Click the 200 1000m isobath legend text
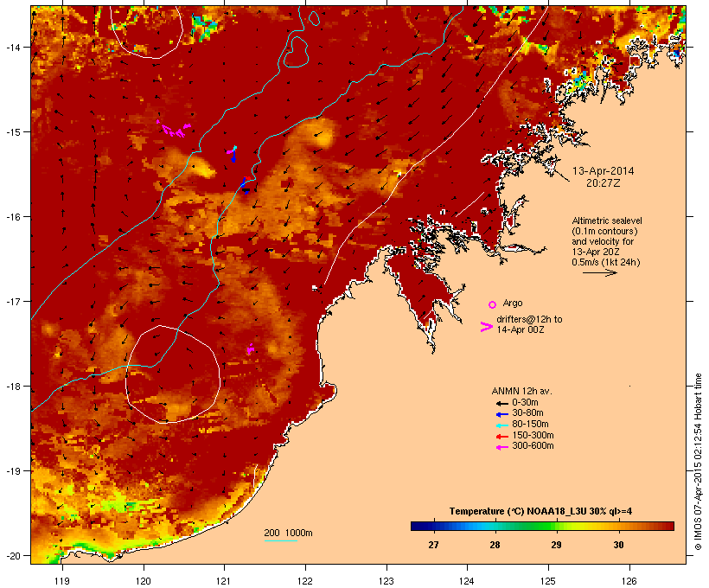The height and width of the screenshot is (588, 709). 289,533
